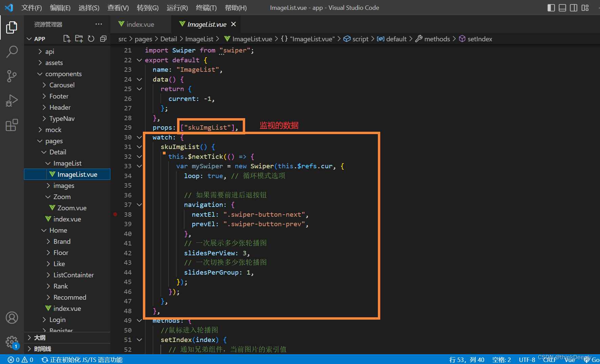Viewport: 600px width, 364px height.
Task: Open the 运行(R) menu
Action: click(177, 7)
